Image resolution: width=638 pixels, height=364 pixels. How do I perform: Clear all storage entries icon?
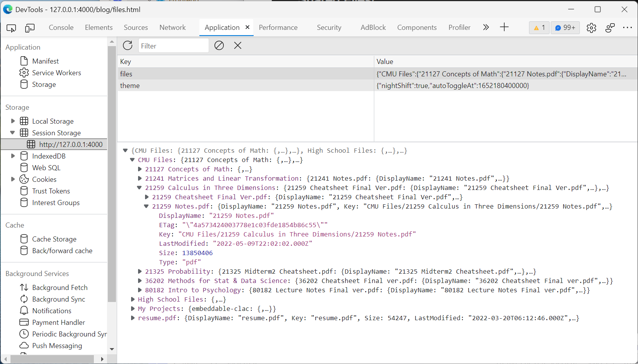pyautogui.click(x=219, y=45)
